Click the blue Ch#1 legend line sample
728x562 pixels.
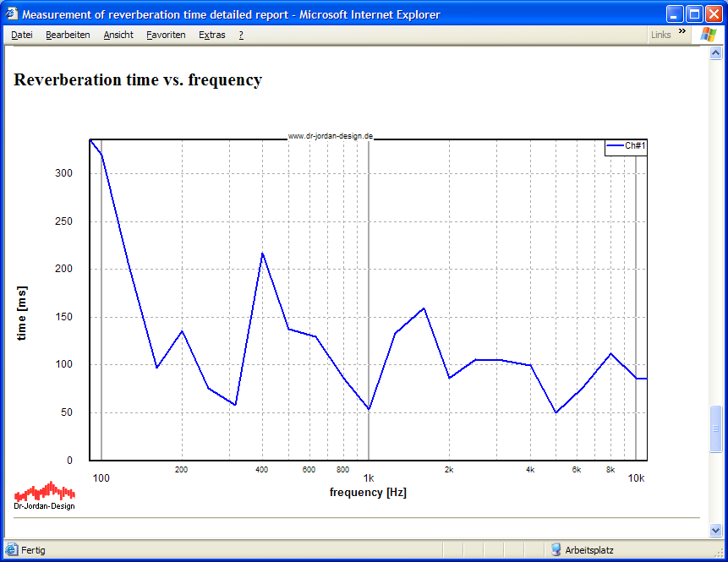tap(615, 146)
